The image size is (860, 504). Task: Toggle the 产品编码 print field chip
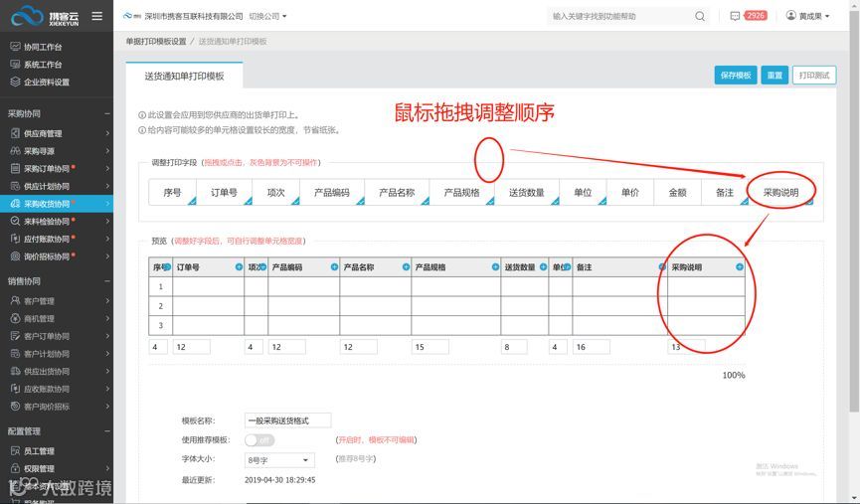332,193
